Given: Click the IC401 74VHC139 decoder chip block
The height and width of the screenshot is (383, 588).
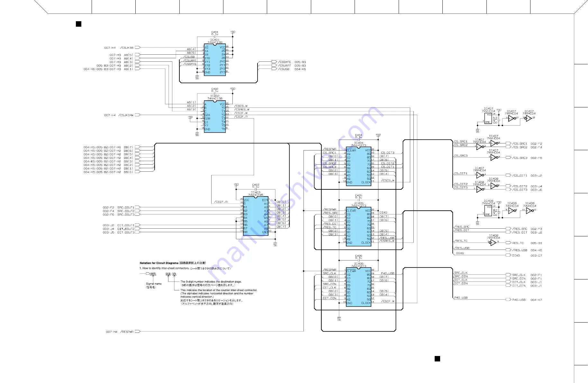Looking at the screenshot, I should coord(215,60).
